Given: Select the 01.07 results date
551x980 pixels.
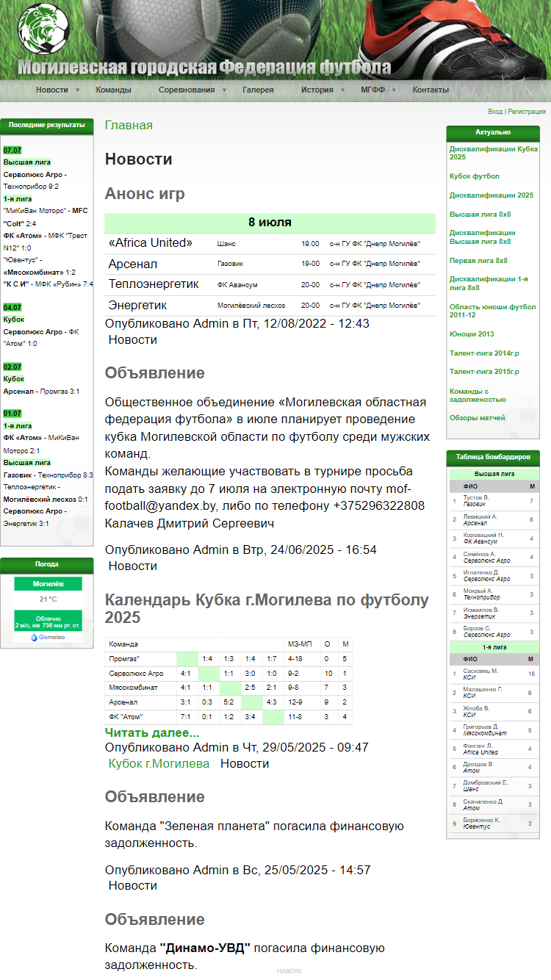Looking at the screenshot, I should tap(12, 414).
